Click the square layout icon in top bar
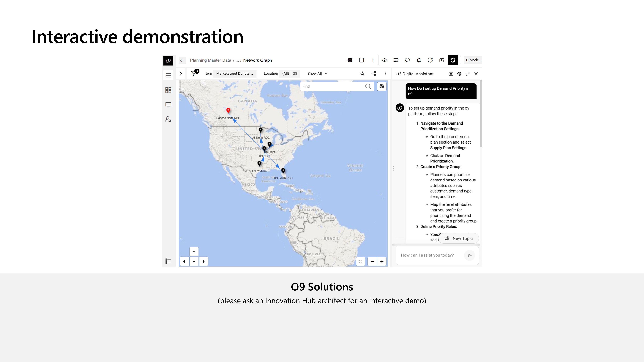 [361, 60]
